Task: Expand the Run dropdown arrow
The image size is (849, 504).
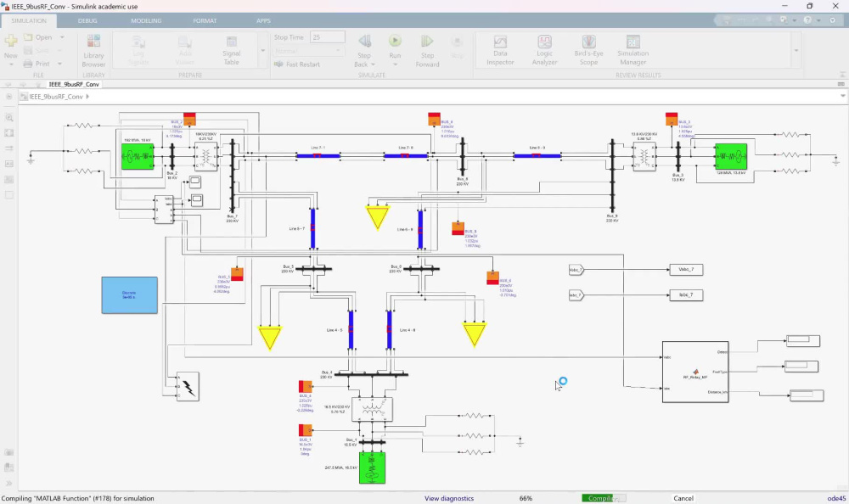Action: coord(395,64)
